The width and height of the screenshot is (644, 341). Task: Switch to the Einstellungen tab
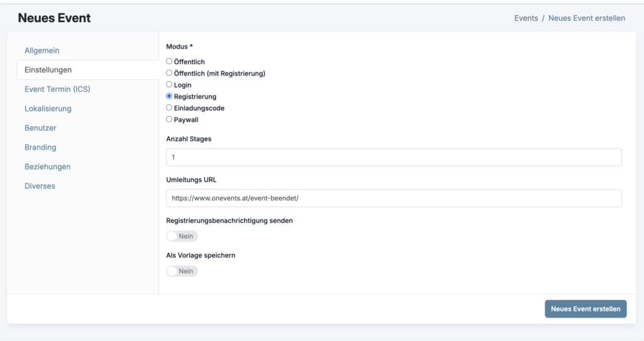tap(48, 70)
